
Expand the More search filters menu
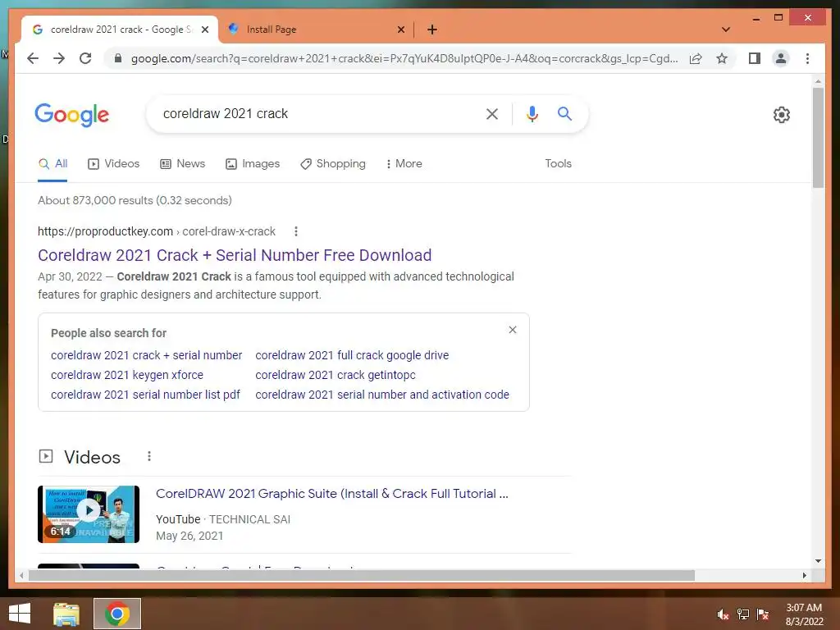(x=404, y=163)
